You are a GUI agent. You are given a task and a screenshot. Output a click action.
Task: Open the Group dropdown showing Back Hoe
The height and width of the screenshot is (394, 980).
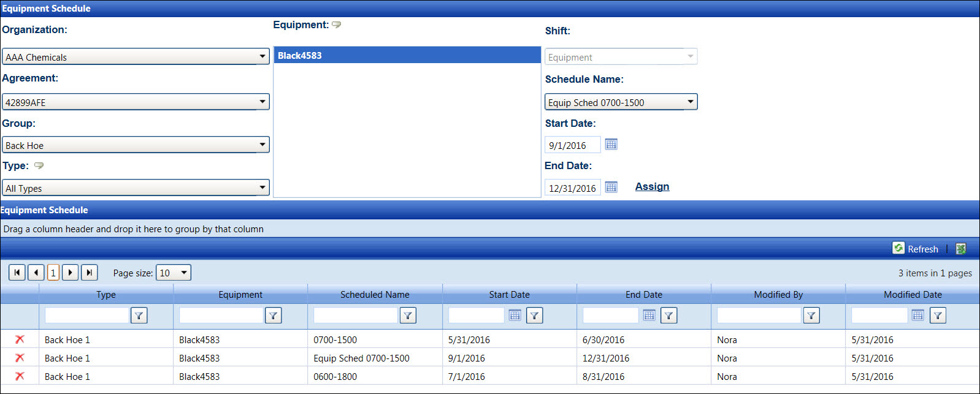(262, 145)
